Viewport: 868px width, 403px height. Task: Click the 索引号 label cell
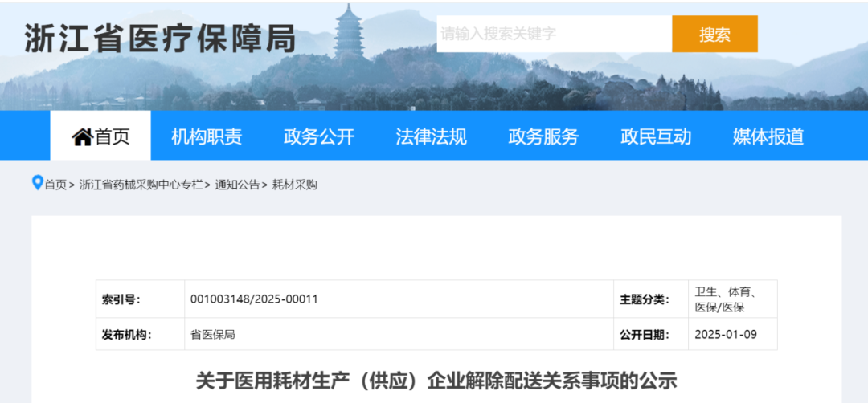140,299
